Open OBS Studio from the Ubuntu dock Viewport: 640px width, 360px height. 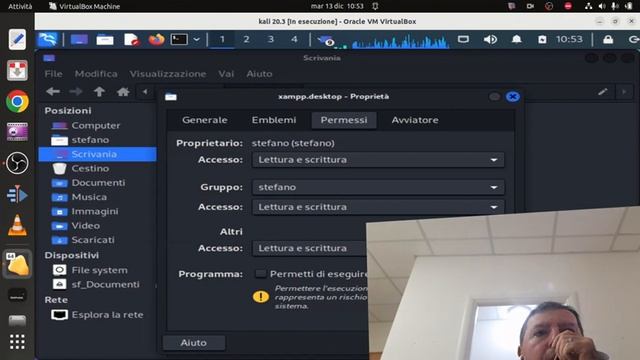(17, 163)
